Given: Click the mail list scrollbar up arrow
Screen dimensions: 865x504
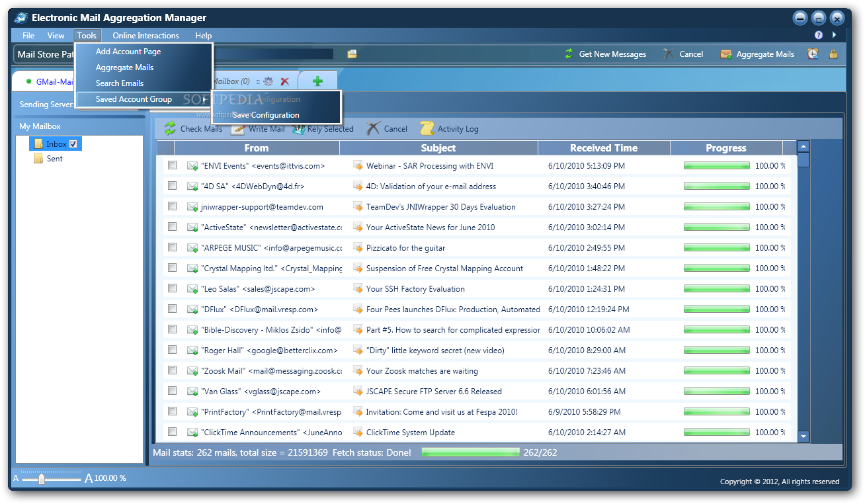Looking at the screenshot, I should coord(803,147).
